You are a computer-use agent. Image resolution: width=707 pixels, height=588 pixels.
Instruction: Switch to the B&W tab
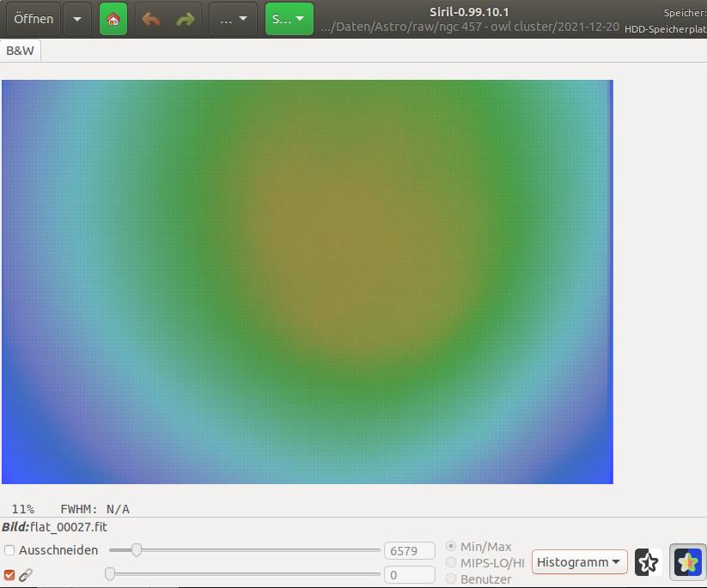pyautogui.click(x=21, y=51)
